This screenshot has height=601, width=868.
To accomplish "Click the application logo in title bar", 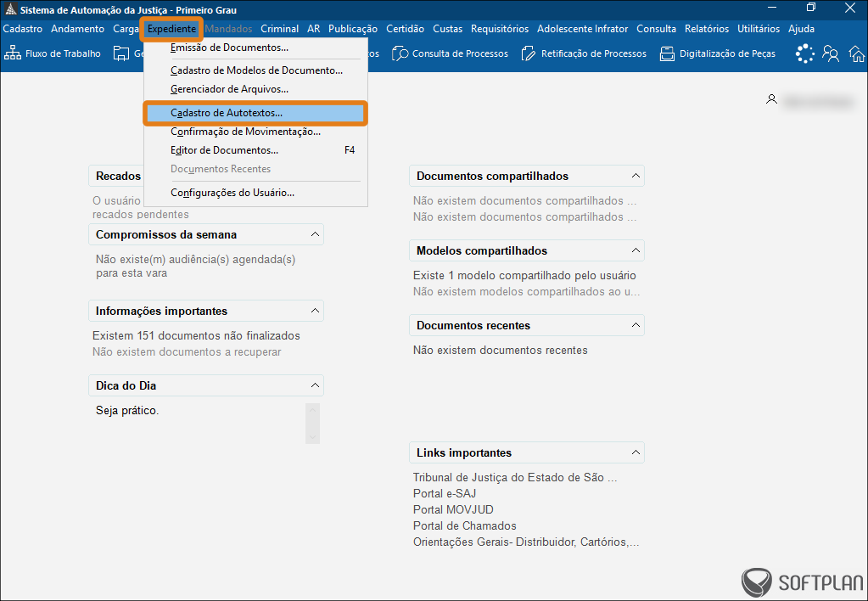I will [x=10, y=9].
